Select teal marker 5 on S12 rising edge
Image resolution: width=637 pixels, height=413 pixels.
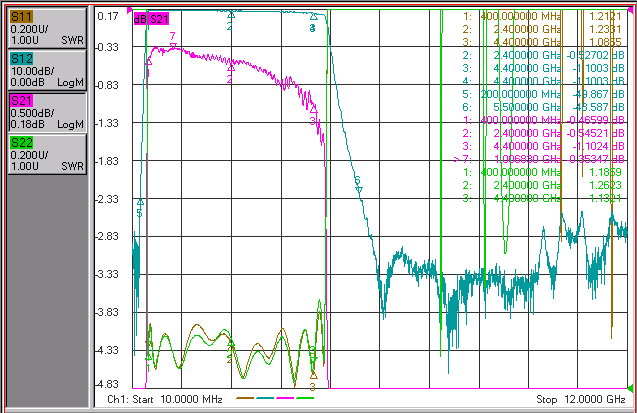141,202
